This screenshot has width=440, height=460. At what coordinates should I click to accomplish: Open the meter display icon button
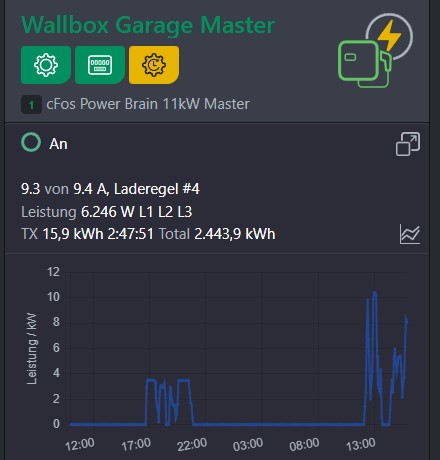click(x=100, y=65)
